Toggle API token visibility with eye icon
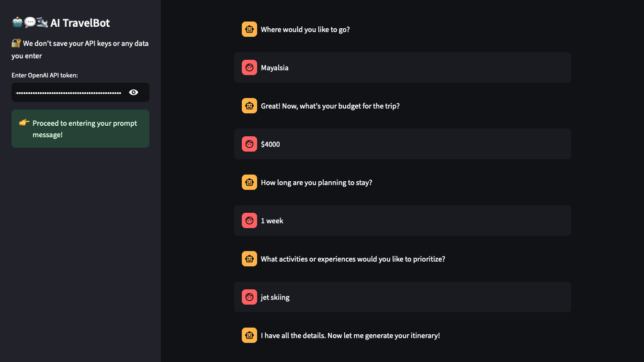 pyautogui.click(x=134, y=92)
